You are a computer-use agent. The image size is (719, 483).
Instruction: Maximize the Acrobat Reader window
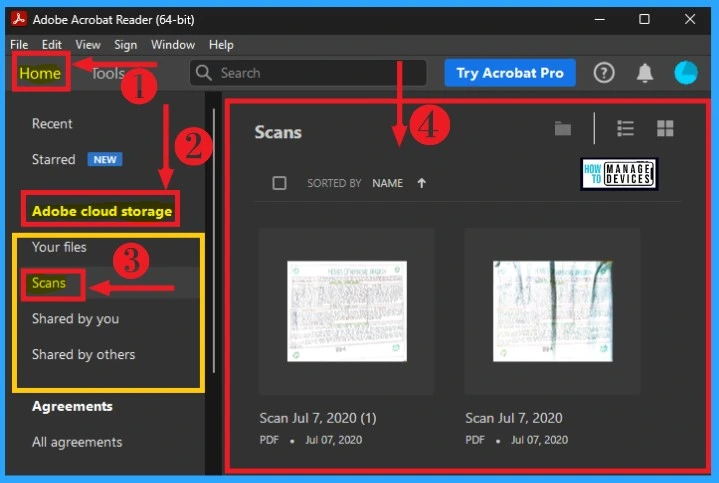[x=644, y=19]
